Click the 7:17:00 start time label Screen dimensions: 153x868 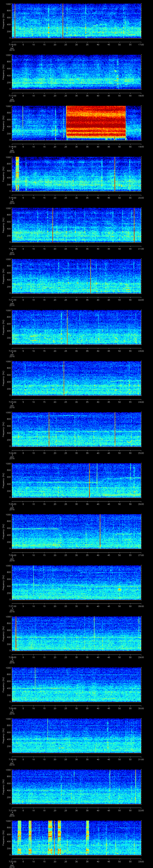pos(12,96)
